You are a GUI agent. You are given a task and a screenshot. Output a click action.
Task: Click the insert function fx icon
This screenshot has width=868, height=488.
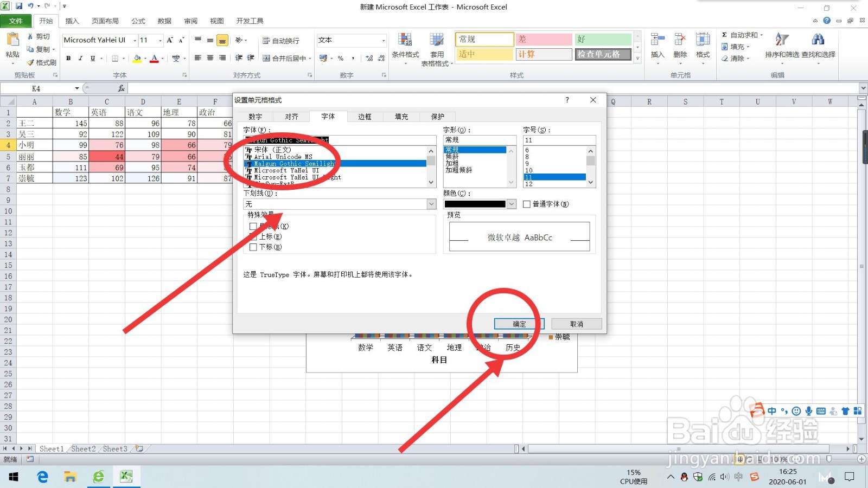tap(121, 88)
